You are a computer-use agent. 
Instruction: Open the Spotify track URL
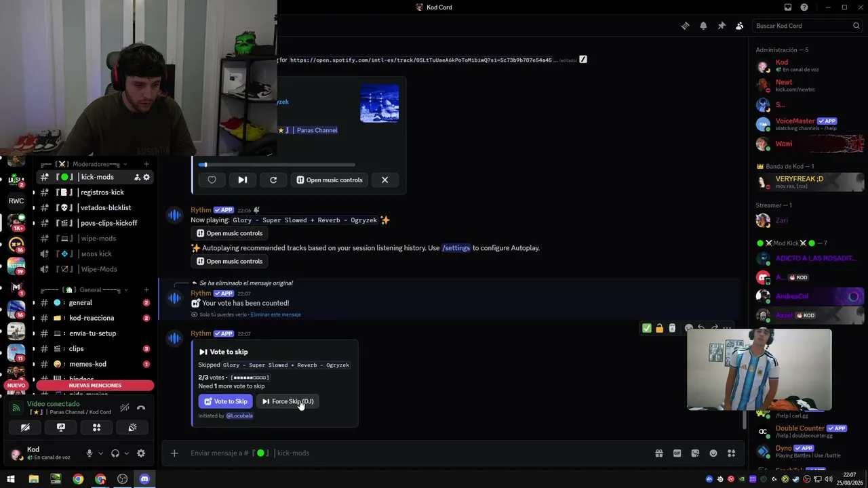click(x=421, y=60)
